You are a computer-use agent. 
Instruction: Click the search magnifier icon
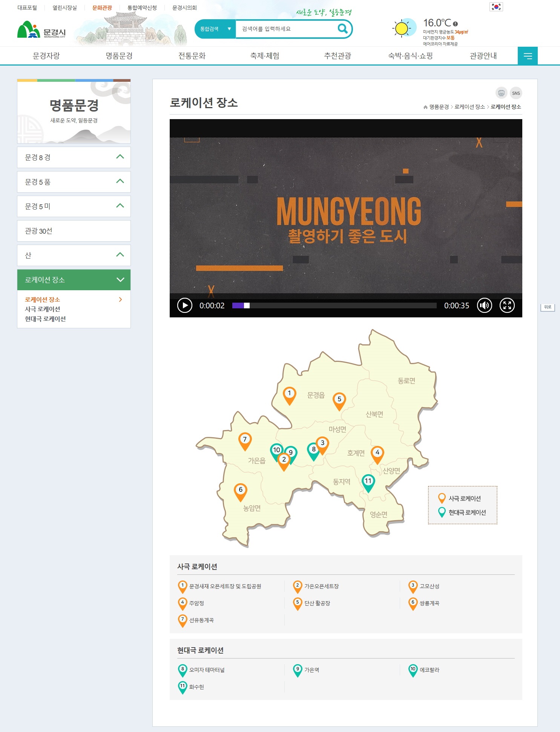[x=342, y=29]
